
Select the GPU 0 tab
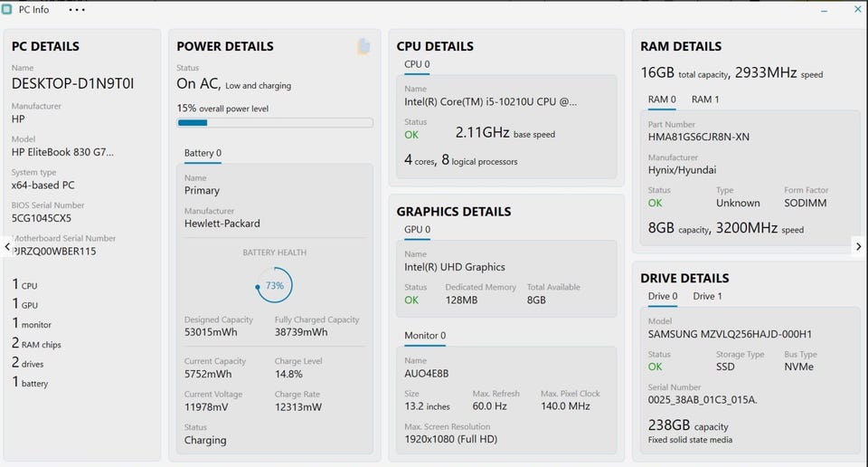point(417,230)
